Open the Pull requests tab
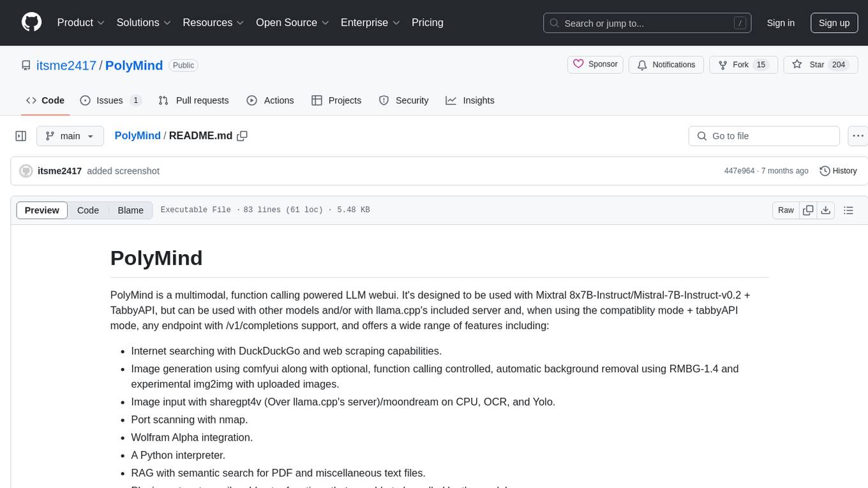This screenshot has width=868, height=488. coord(194,100)
